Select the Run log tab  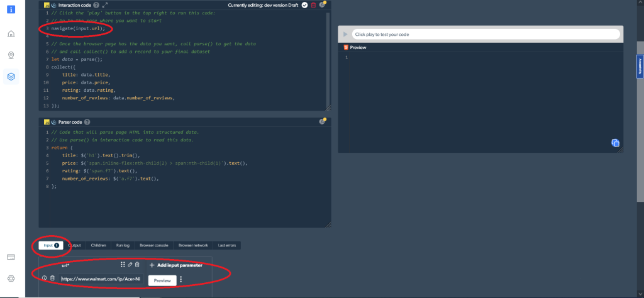[122, 245]
